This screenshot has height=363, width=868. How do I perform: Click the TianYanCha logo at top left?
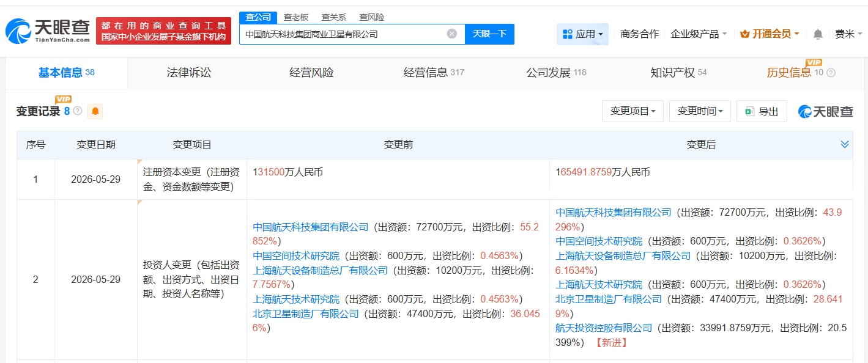(x=48, y=31)
